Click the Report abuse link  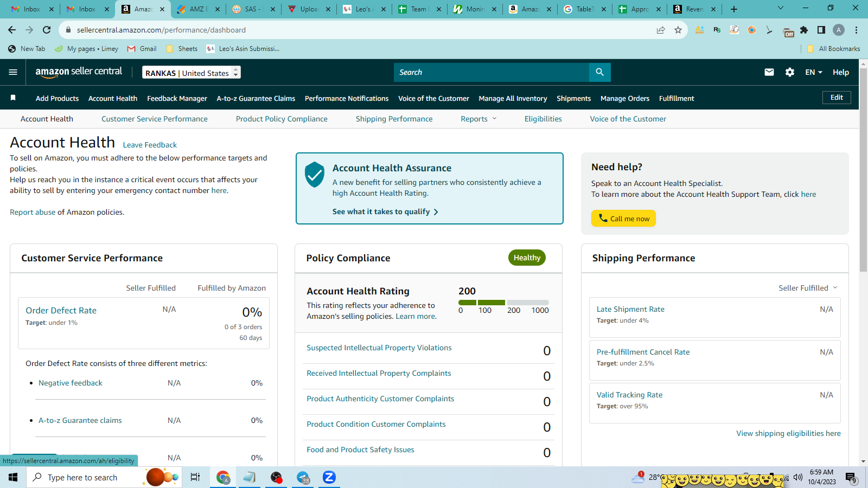pos(33,212)
